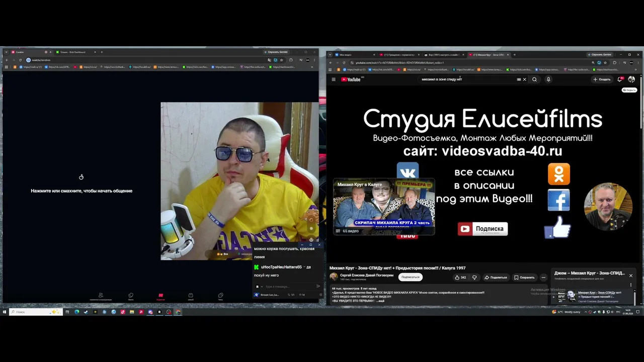Reload the YouTube browser page
644x362 pixels.
point(345,63)
